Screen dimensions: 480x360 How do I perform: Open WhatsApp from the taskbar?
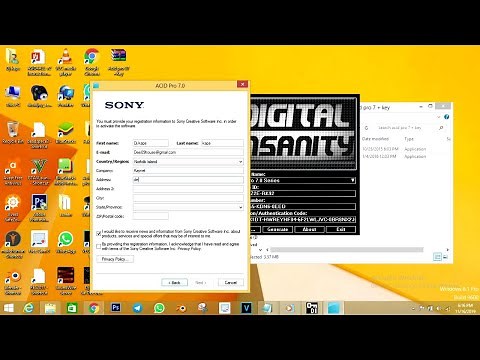(159, 308)
